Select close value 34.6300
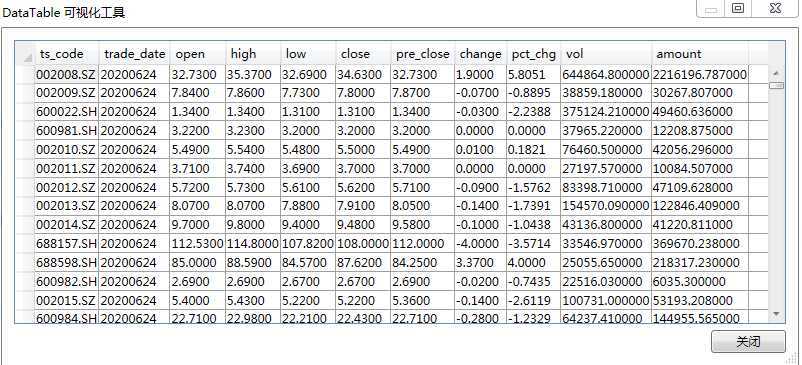802x365 pixels. (x=363, y=75)
